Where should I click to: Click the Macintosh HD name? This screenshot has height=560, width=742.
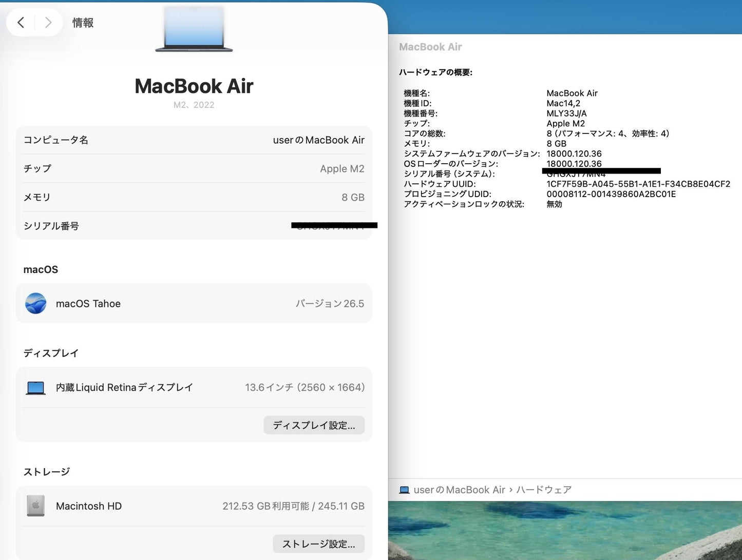pyautogui.click(x=89, y=506)
